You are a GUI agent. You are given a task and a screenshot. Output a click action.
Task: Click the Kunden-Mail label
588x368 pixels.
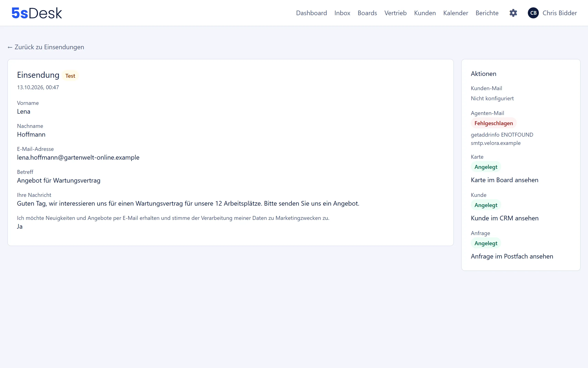[x=486, y=88]
